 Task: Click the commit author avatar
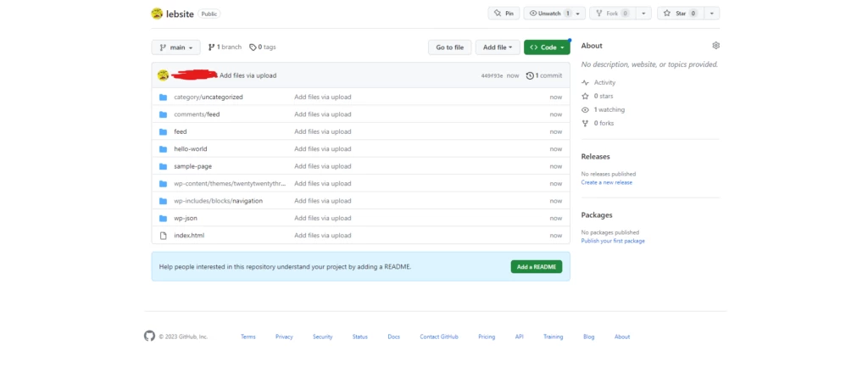163,75
